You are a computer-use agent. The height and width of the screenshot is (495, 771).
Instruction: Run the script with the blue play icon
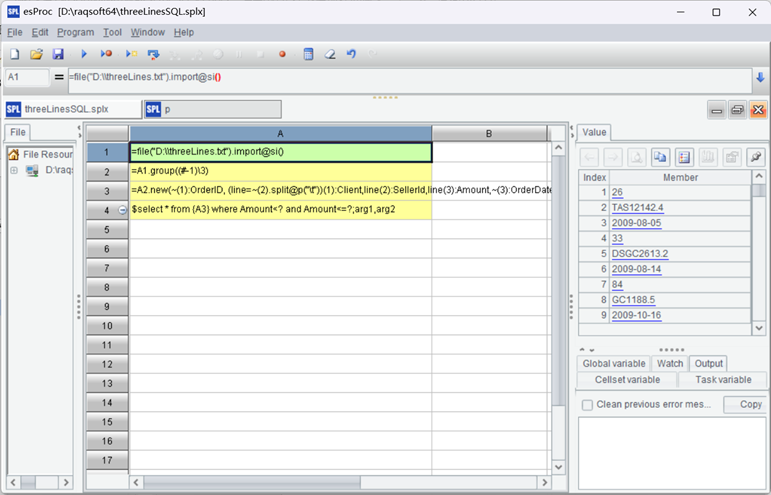(x=84, y=54)
